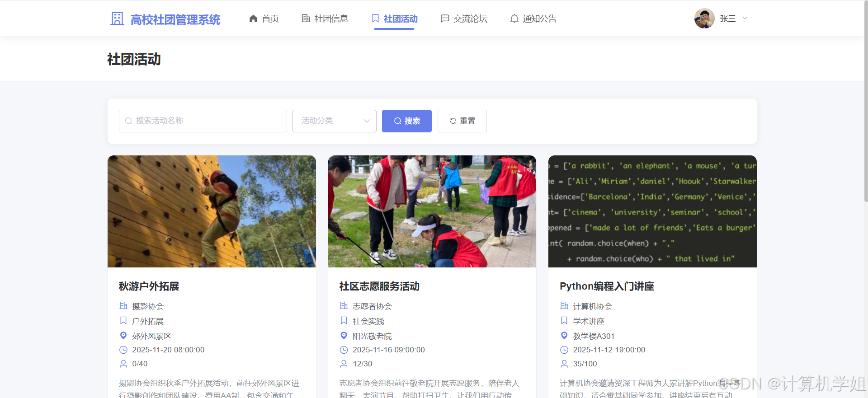The image size is (868, 398).
Task: Click the volunteer cleanup activity photo
Action: (432, 211)
